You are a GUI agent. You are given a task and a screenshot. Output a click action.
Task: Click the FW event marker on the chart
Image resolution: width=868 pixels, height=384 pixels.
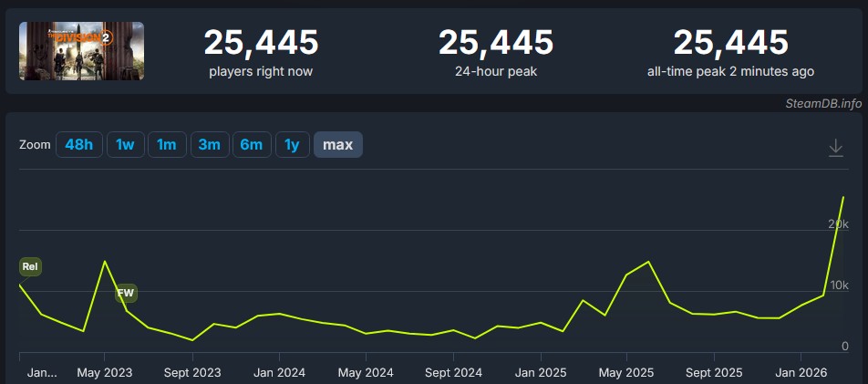(x=126, y=293)
